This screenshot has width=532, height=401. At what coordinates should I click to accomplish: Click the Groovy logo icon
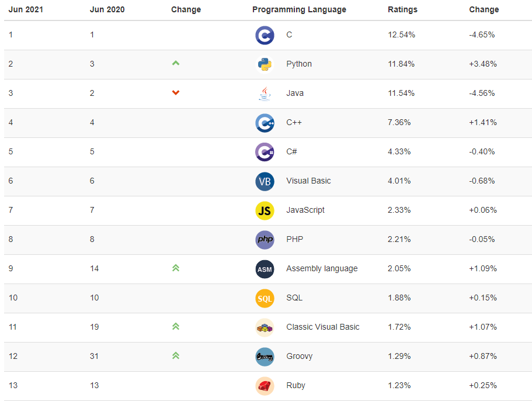(265, 357)
